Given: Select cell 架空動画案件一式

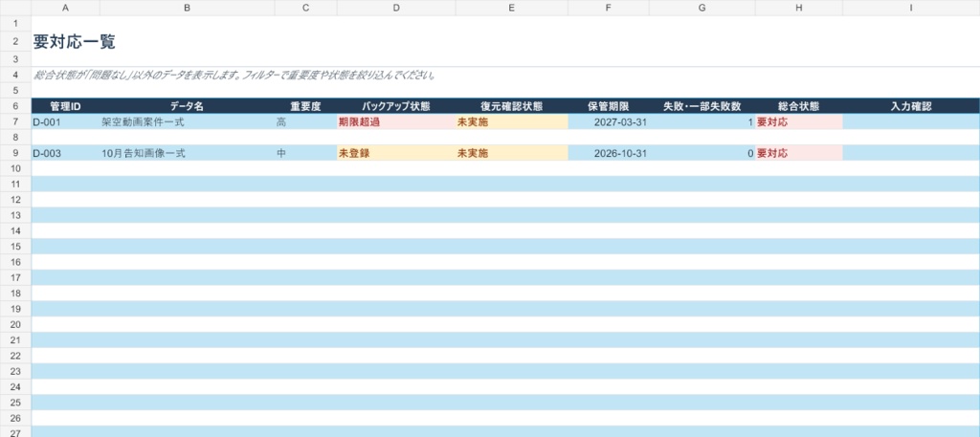Looking at the screenshot, I should coord(187,121).
